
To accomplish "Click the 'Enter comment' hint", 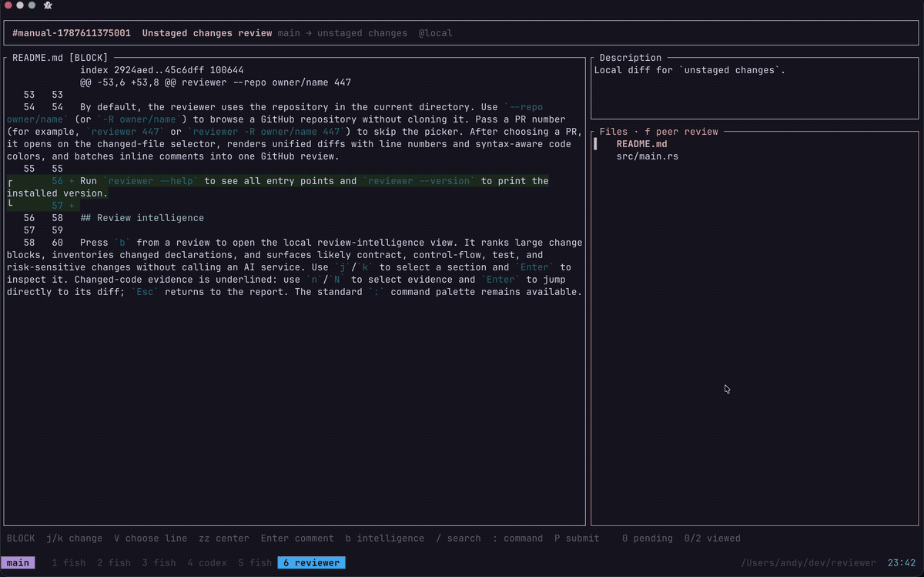I will click(x=297, y=538).
